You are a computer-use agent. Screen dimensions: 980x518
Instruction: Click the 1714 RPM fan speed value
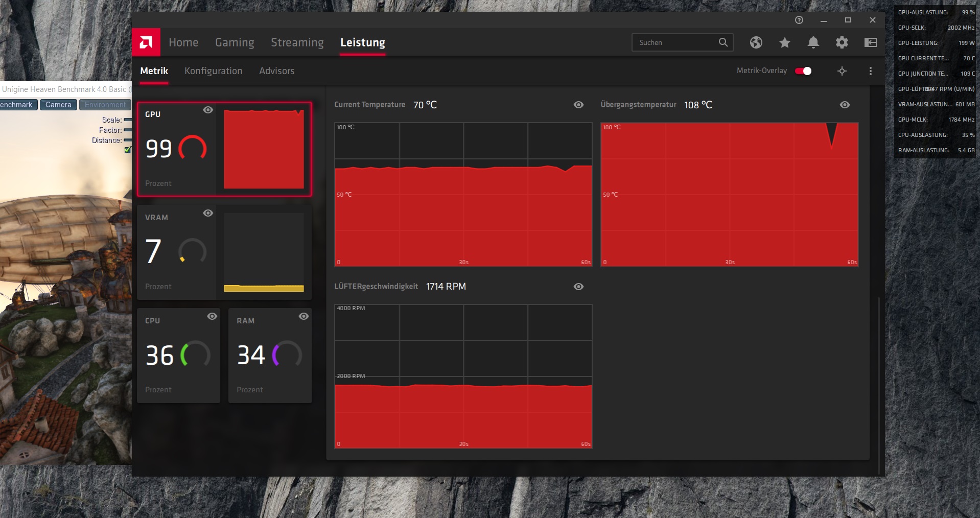(446, 287)
